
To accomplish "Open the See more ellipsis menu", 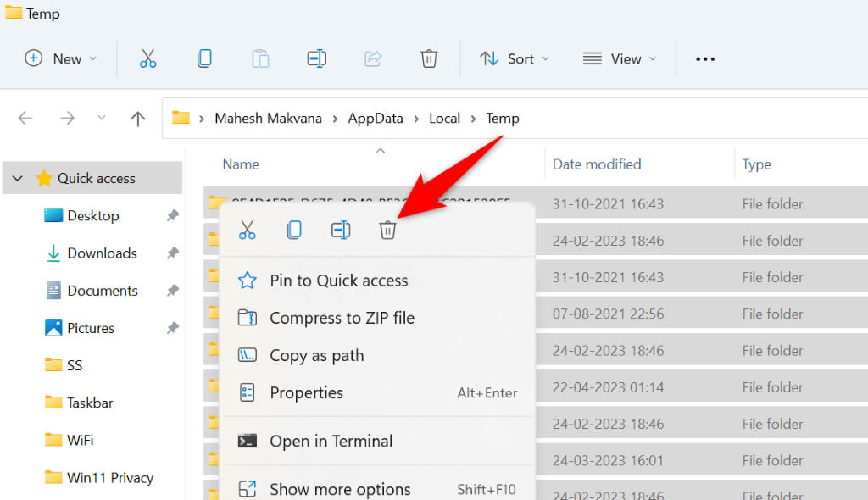I will tap(705, 58).
